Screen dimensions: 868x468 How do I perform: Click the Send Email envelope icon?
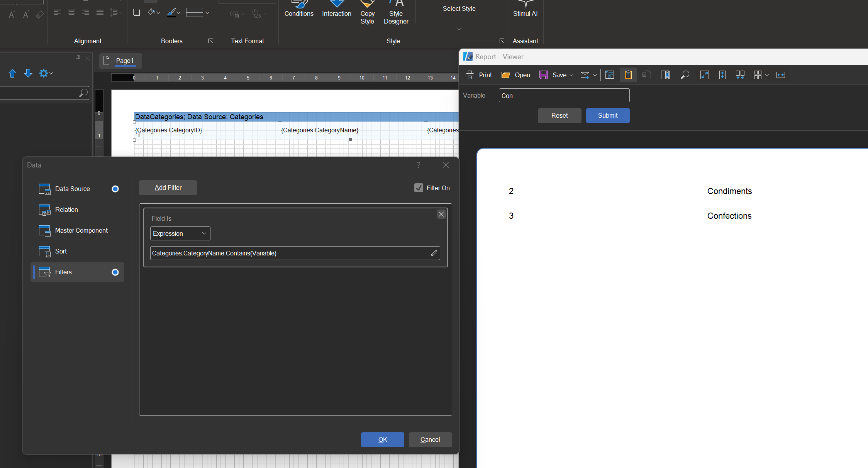coord(585,75)
